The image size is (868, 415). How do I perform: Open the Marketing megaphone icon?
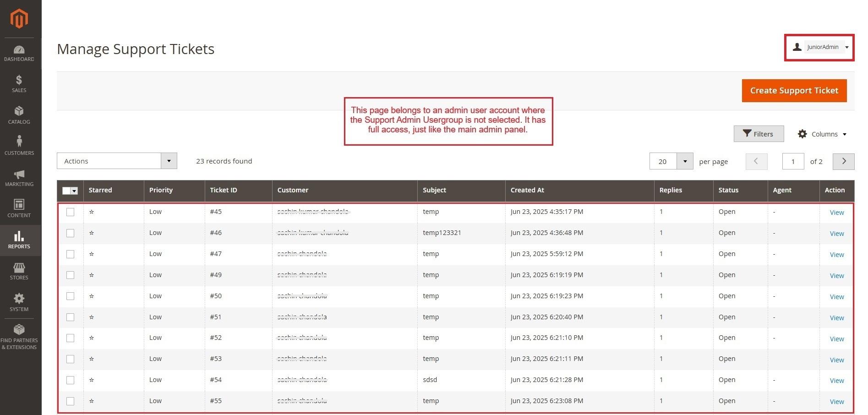19,174
